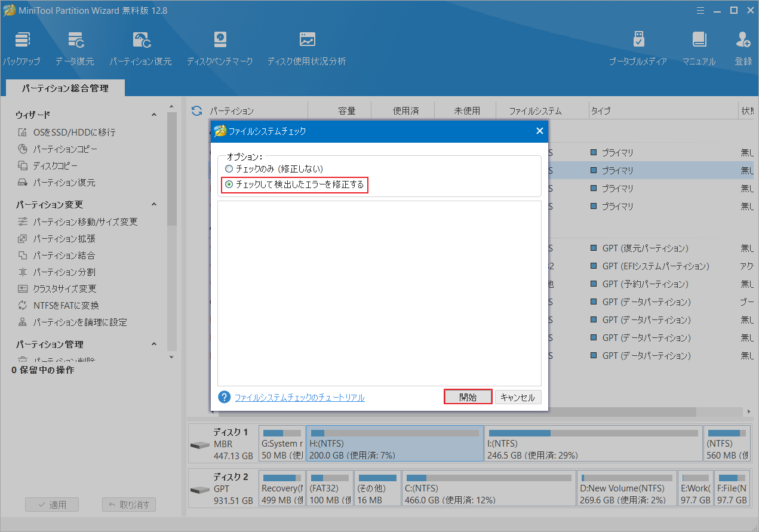Click 開始 button to start check
759x532 pixels.
coord(468,397)
